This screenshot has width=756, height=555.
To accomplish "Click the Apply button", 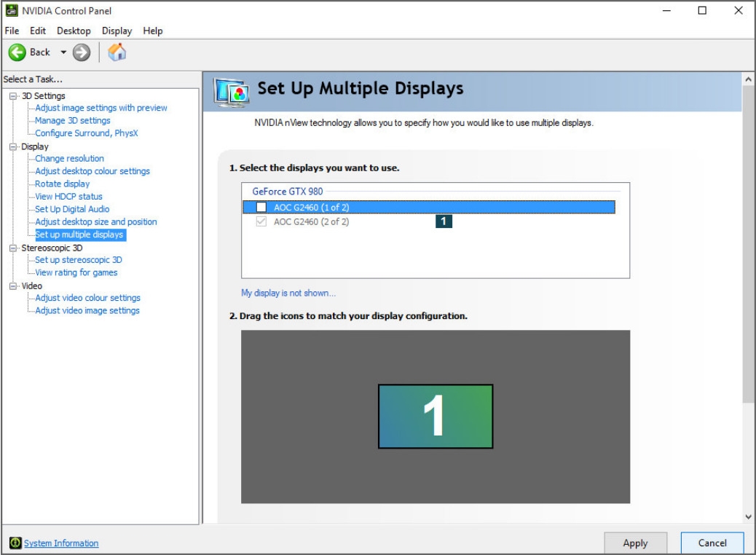I will [x=636, y=543].
